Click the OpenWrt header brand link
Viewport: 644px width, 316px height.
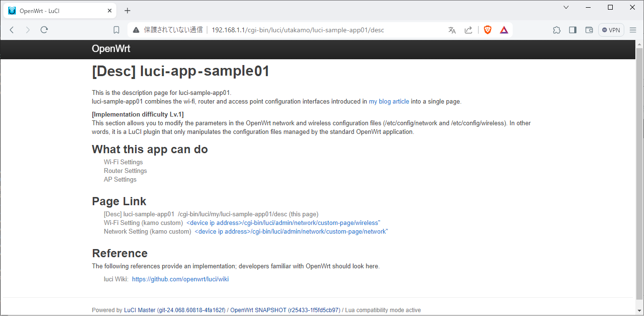(x=111, y=49)
